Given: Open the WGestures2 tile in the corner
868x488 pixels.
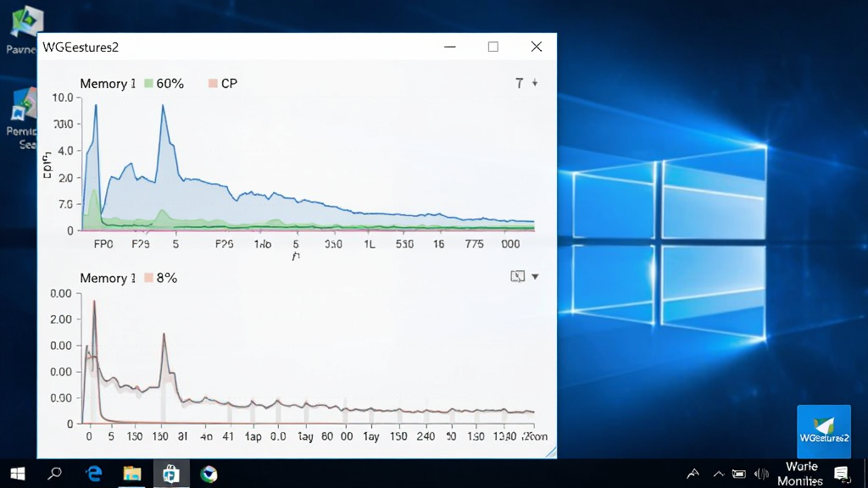Looking at the screenshot, I should (x=824, y=431).
